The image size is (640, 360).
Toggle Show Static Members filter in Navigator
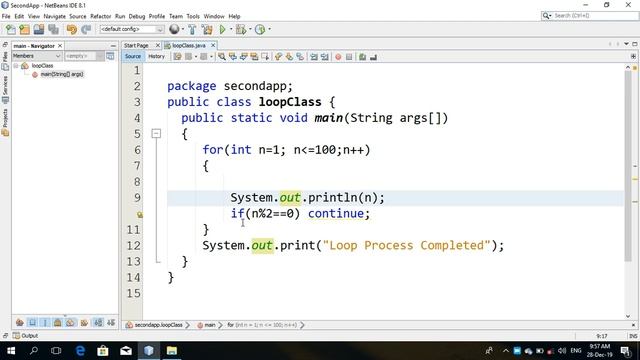tap(45, 322)
